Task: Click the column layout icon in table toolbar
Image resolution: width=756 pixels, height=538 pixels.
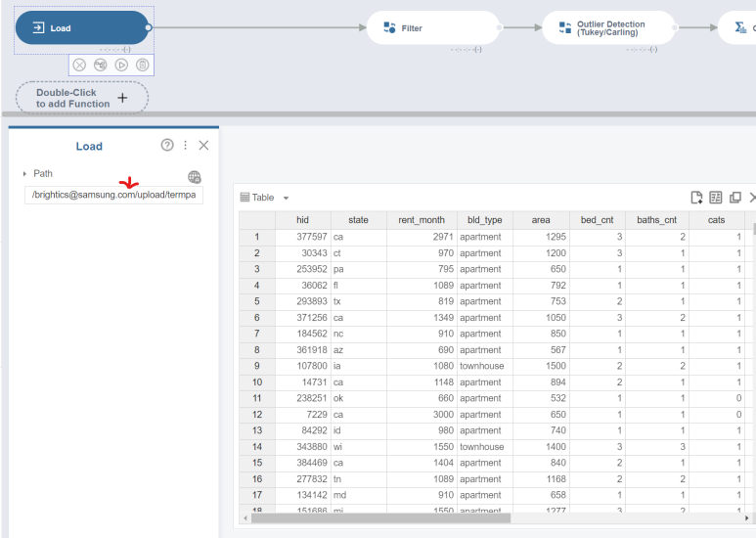Action: pos(716,198)
